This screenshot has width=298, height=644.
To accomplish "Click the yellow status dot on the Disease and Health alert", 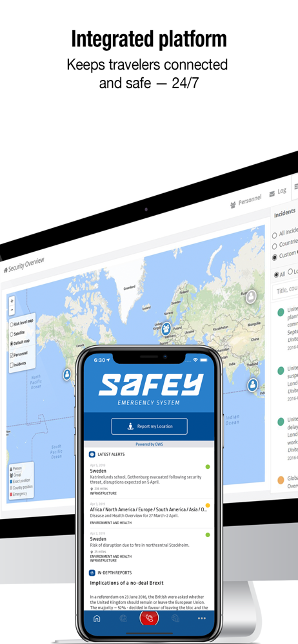I will coord(208,505).
